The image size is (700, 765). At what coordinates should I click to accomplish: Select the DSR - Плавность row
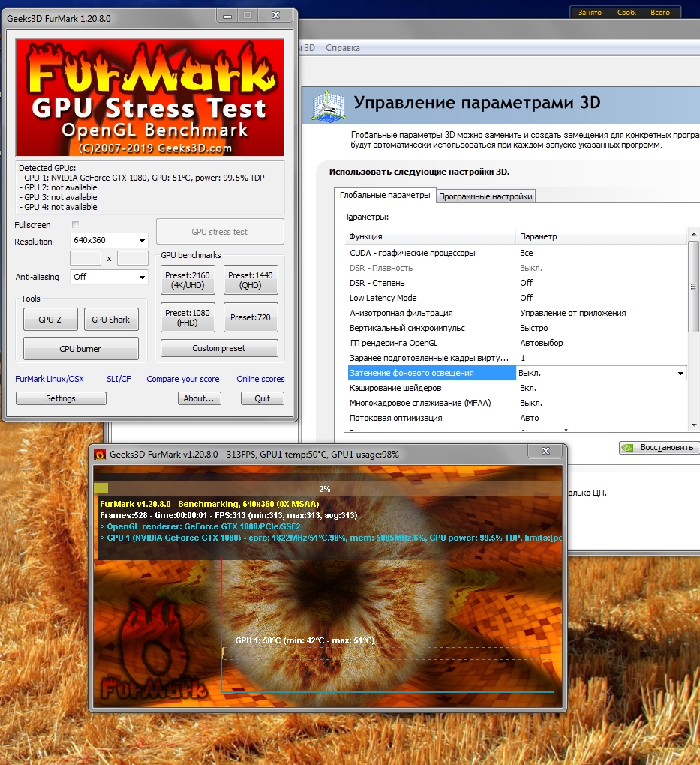coord(516,268)
